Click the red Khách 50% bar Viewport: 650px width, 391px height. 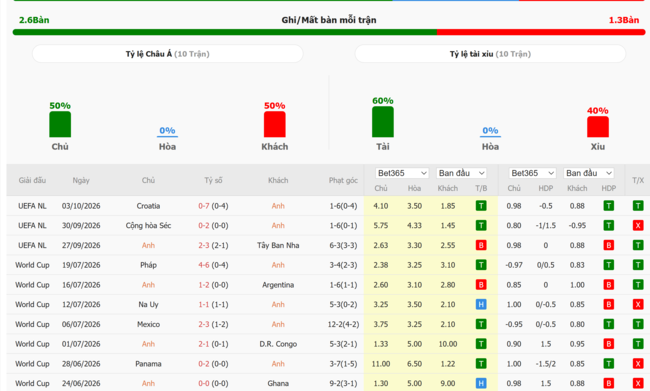[274, 124]
